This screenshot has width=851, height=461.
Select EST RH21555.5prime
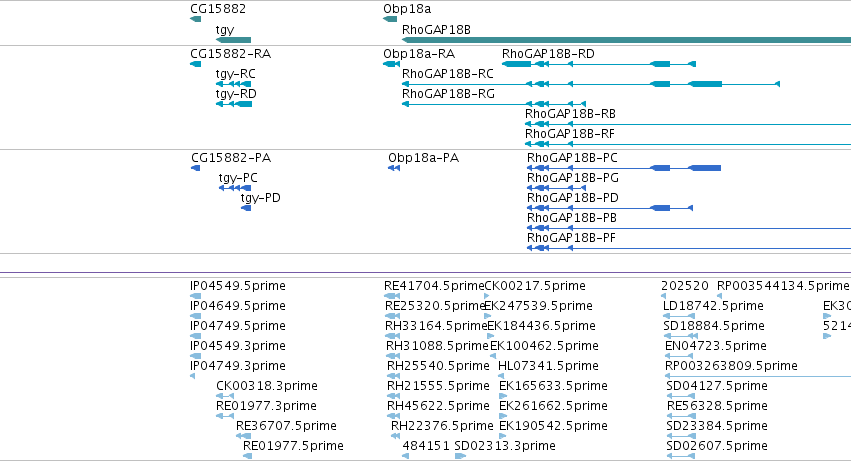[438, 387]
